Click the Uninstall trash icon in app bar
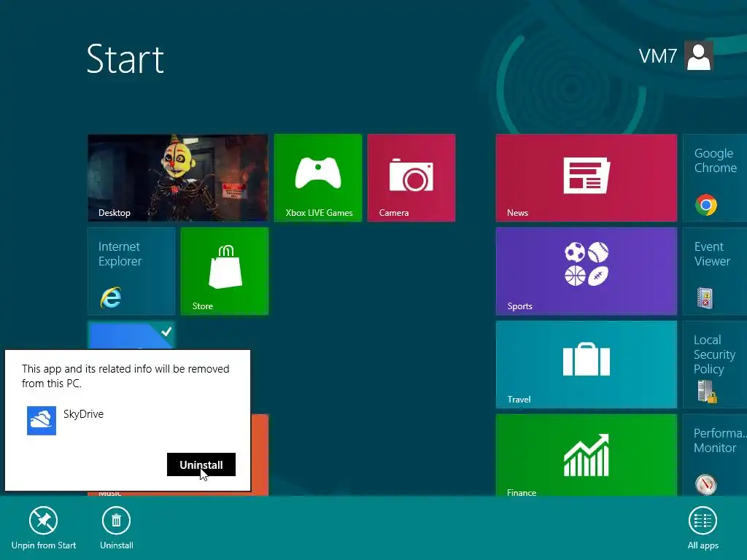 [x=116, y=521]
